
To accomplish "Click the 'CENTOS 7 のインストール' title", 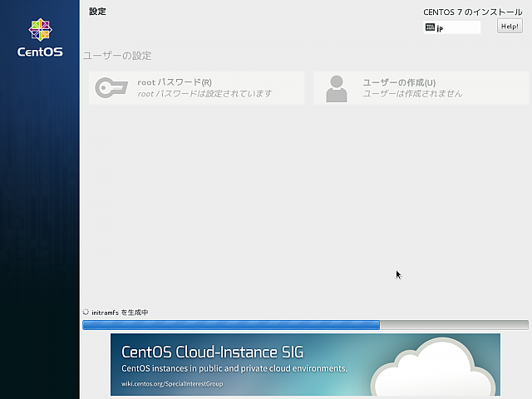I will point(473,12).
